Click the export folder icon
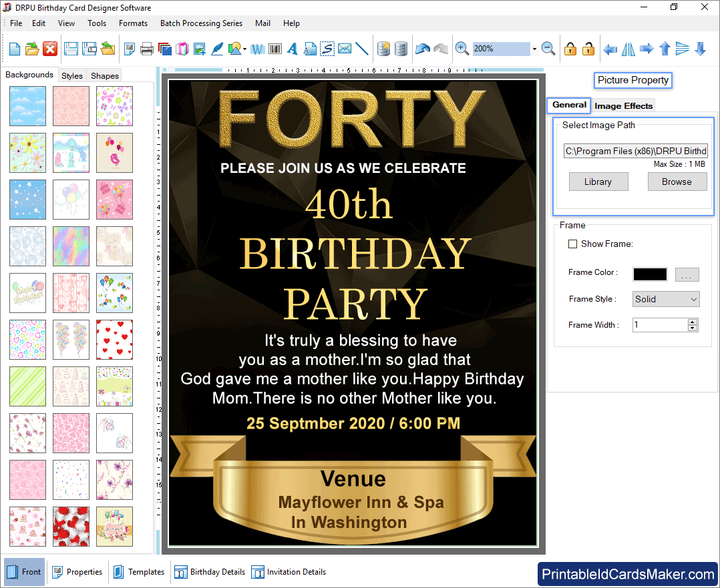The height and width of the screenshot is (588, 720). (108, 49)
